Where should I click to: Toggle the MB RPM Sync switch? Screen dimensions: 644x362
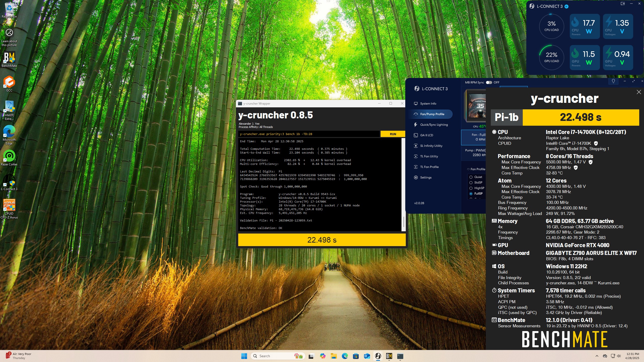pyautogui.click(x=489, y=82)
